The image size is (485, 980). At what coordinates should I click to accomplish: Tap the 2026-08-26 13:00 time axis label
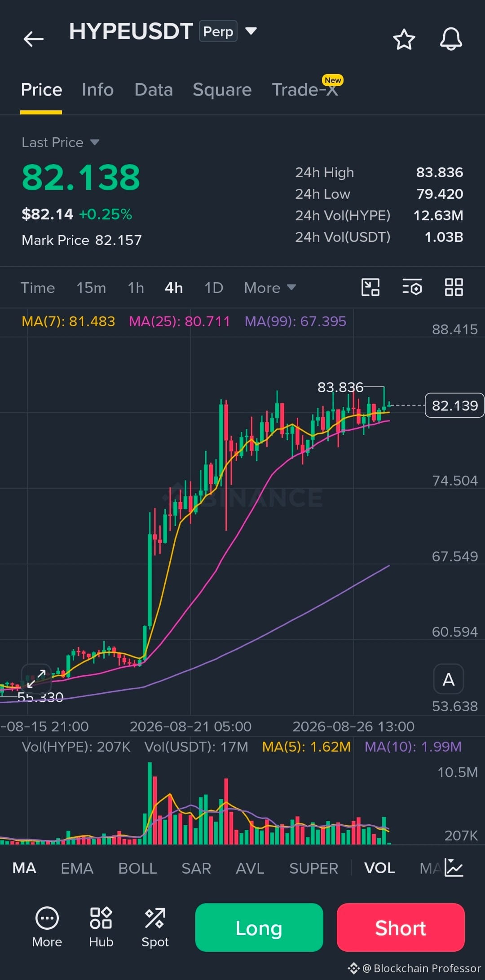click(x=353, y=726)
